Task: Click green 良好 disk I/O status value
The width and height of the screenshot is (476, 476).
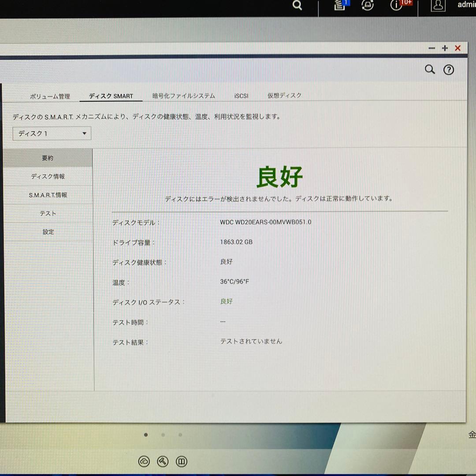Action: pyautogui.click(x=227, y=301)
